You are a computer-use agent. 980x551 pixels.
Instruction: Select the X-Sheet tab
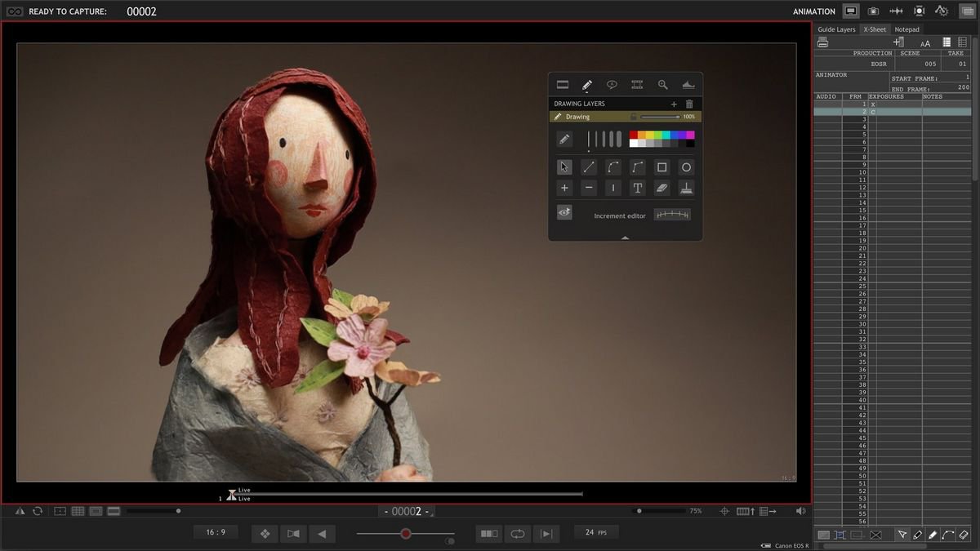tap(875, 29)
